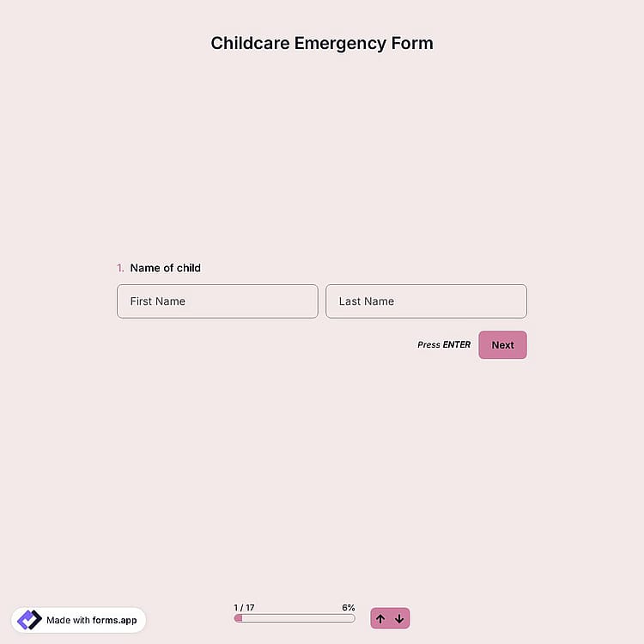
Task: Click the bold ENTER word beside Next
Action: 457,344
